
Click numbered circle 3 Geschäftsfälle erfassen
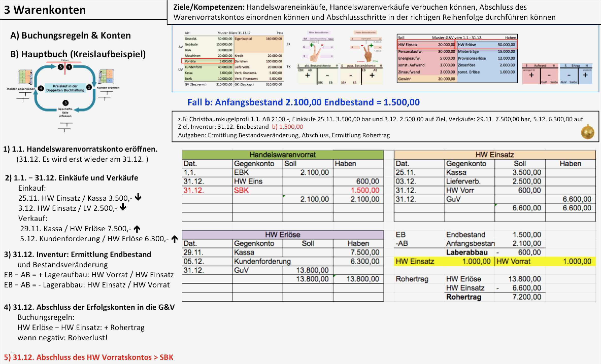click(65, 103)
